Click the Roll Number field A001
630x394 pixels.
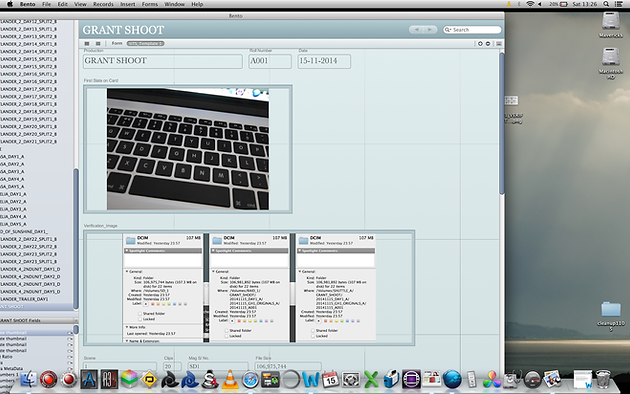pos(270,61)
